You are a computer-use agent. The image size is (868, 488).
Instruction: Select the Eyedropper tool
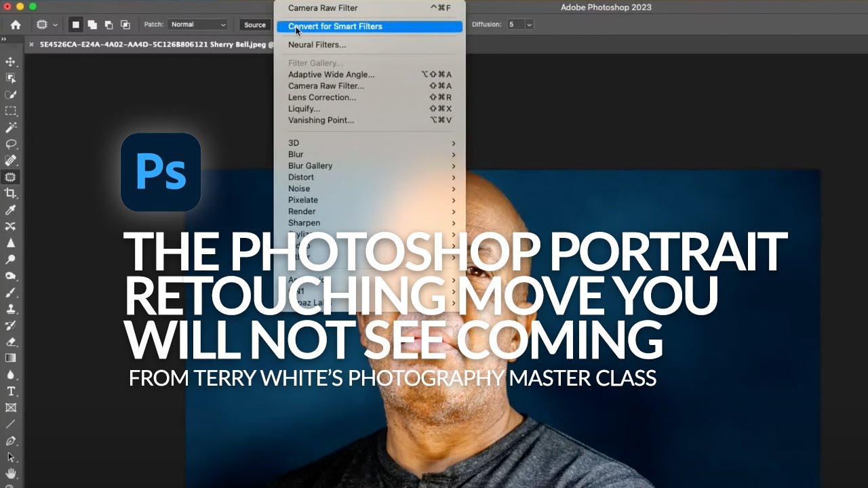pos(11,210)
